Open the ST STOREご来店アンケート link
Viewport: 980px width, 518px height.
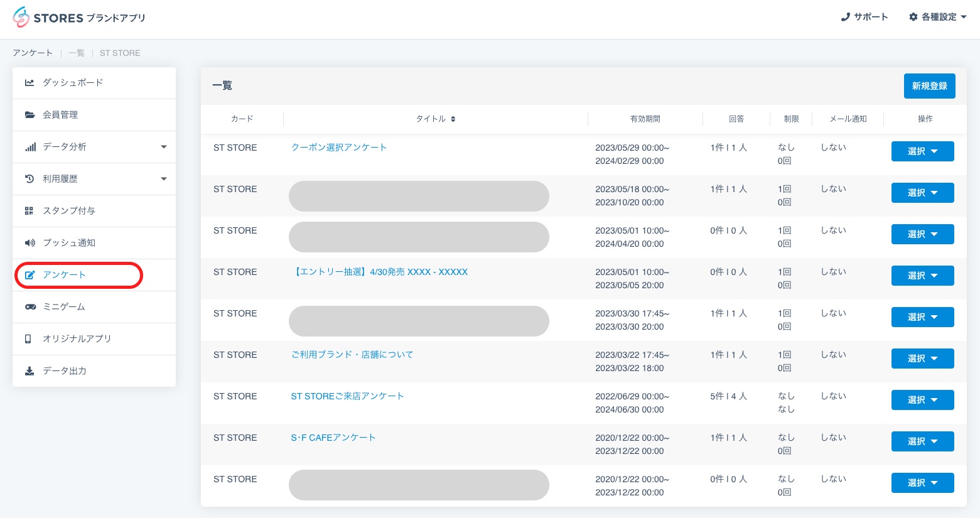tap(347, 396)
